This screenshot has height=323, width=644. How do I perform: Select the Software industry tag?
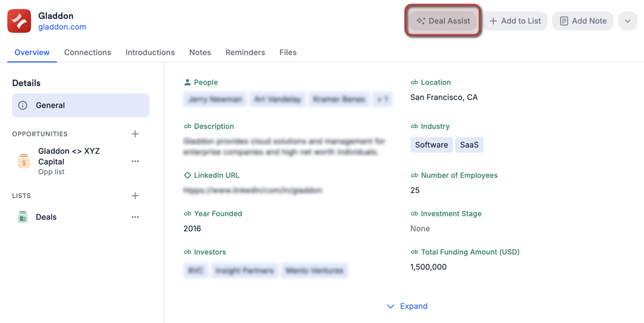(x=431, y=145)
